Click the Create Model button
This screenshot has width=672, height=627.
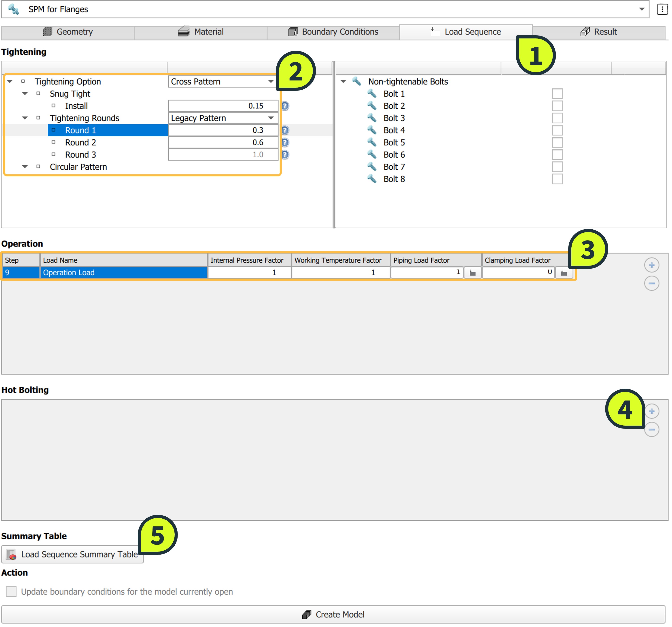tap(333, 614)
